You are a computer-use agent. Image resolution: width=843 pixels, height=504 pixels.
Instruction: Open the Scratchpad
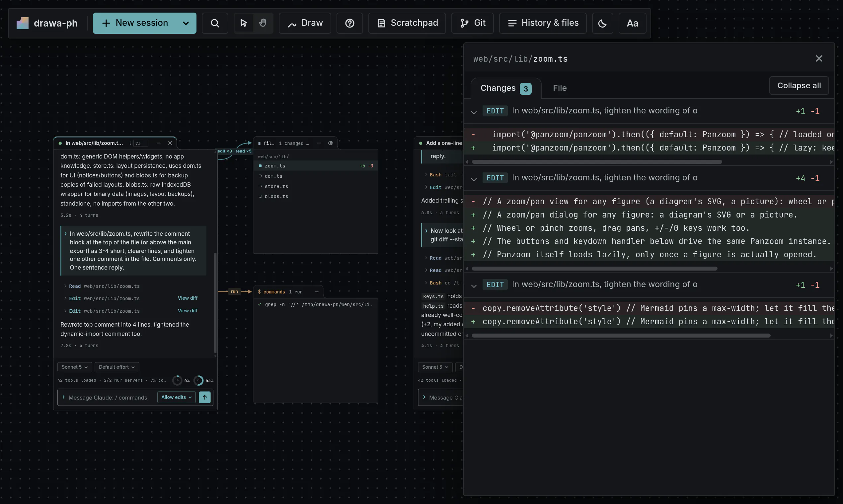407,23
